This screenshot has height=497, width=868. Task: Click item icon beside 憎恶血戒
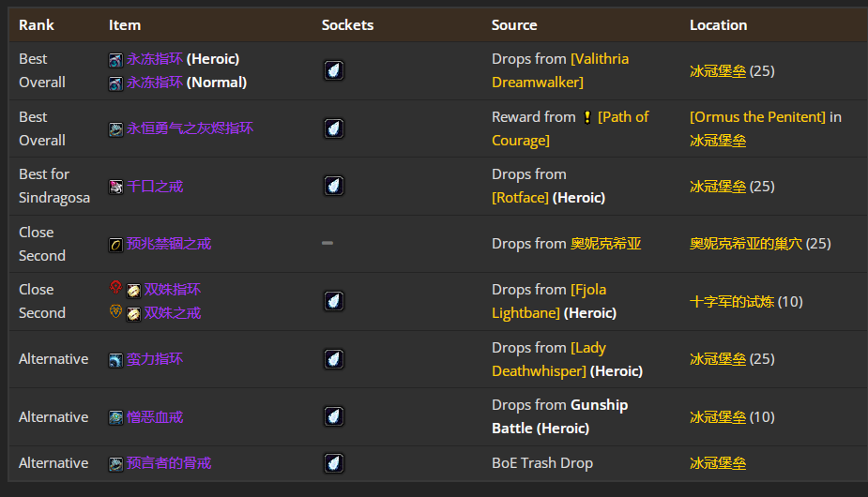(115, 417)
